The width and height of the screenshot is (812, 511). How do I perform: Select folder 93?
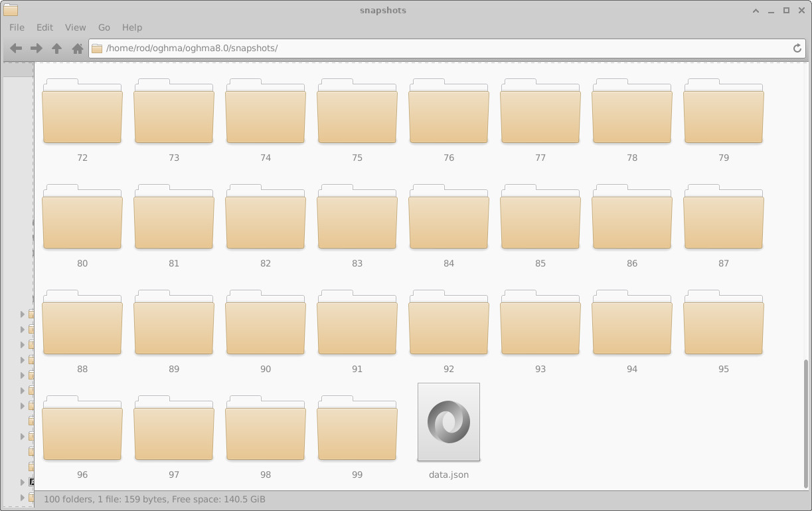click(540, 331)
